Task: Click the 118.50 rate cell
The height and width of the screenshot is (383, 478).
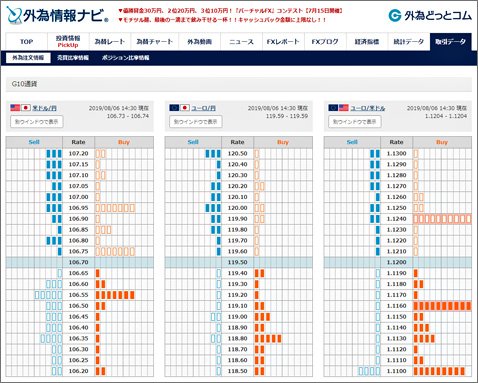Action: click(x=237, y=371)
